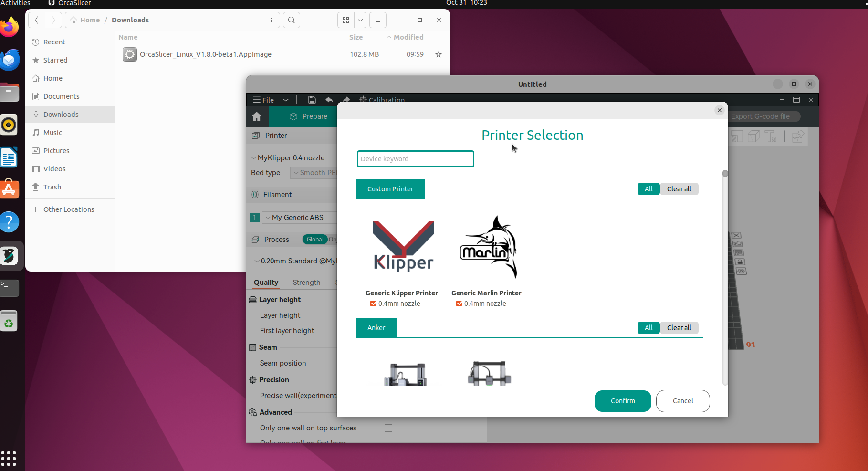Open Documents in Files sidebar

click(70, 96)
